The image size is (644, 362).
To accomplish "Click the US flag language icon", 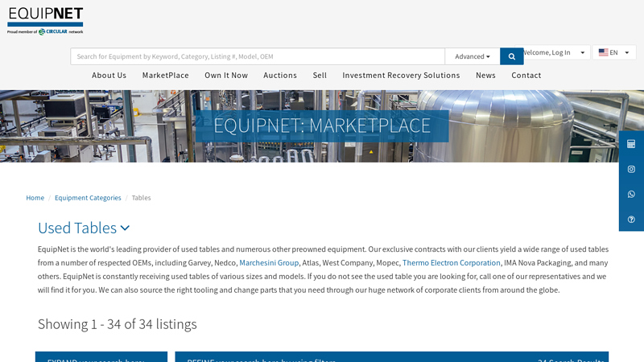I will 603,52.
